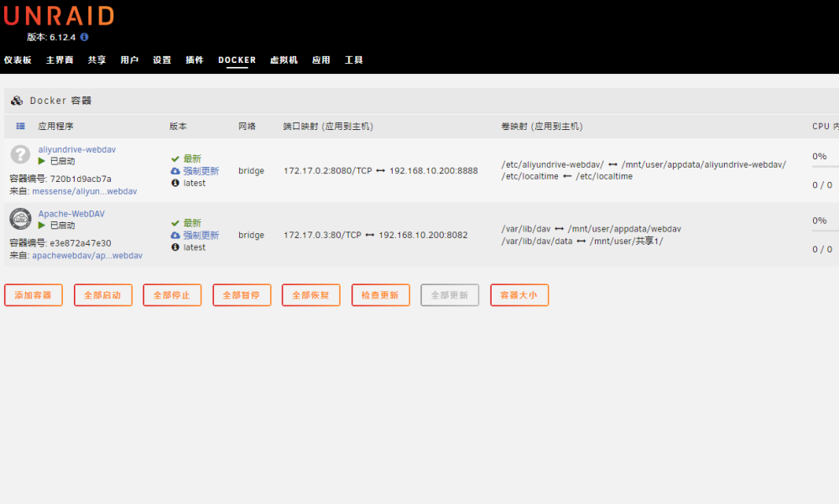Click the 全部暂停 pause all button
Screen dimensions: 839x504
(242, 295)
